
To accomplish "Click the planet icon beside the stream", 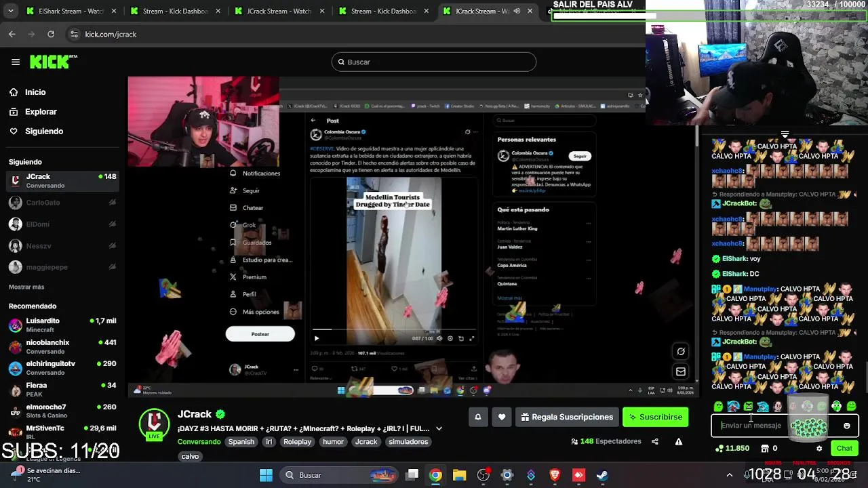I will pyautogui.click(x=681, y=351).
